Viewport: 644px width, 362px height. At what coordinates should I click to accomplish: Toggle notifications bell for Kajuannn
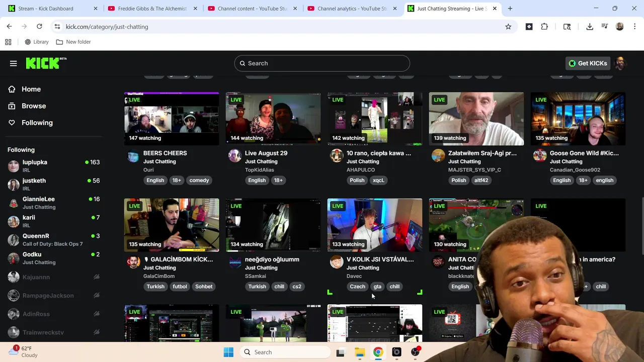click(97, 277)
